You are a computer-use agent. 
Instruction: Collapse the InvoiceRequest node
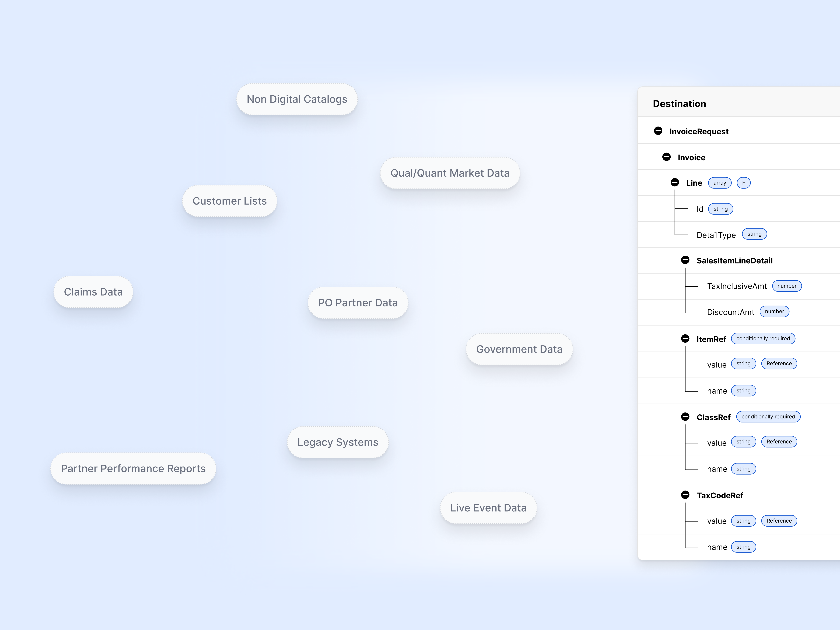click(658, 131)
